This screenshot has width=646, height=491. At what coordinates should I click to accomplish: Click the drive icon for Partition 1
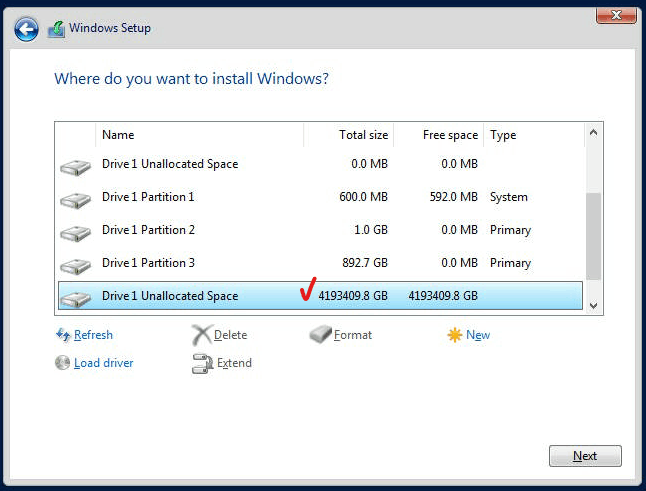tap(75, 200)
